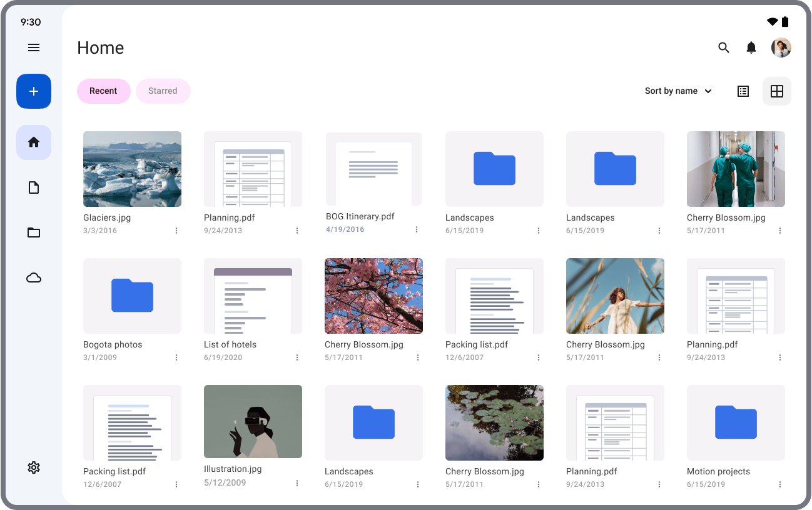Switch to list view layout
Viewport: 812px width, 510px height.
coord(743,91)
